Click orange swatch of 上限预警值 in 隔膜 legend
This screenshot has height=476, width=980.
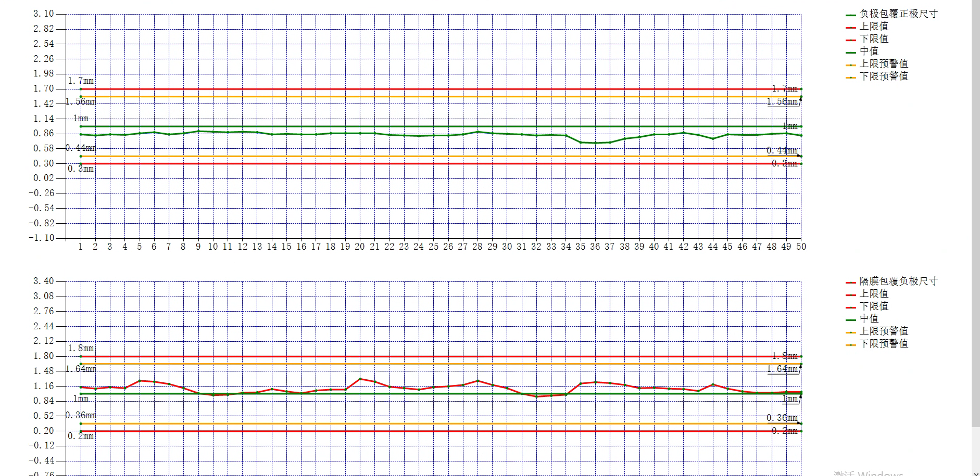tap(851, 332)
